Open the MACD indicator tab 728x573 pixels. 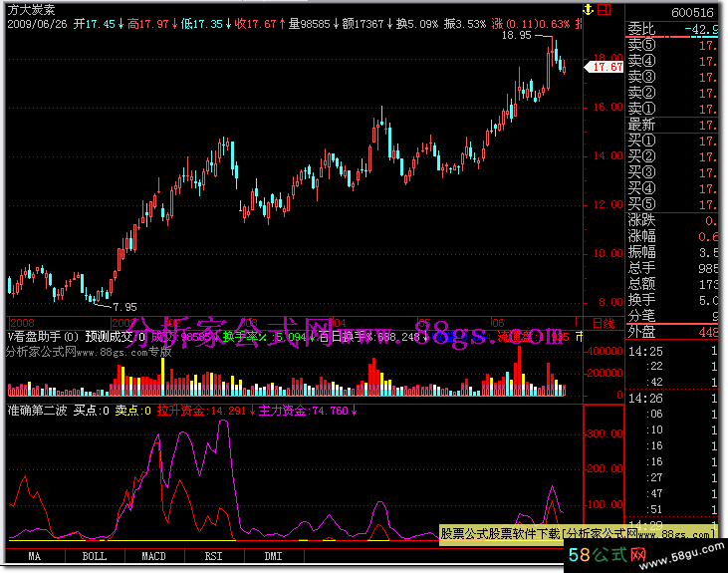pyautogui.click(x=154, y=556)
